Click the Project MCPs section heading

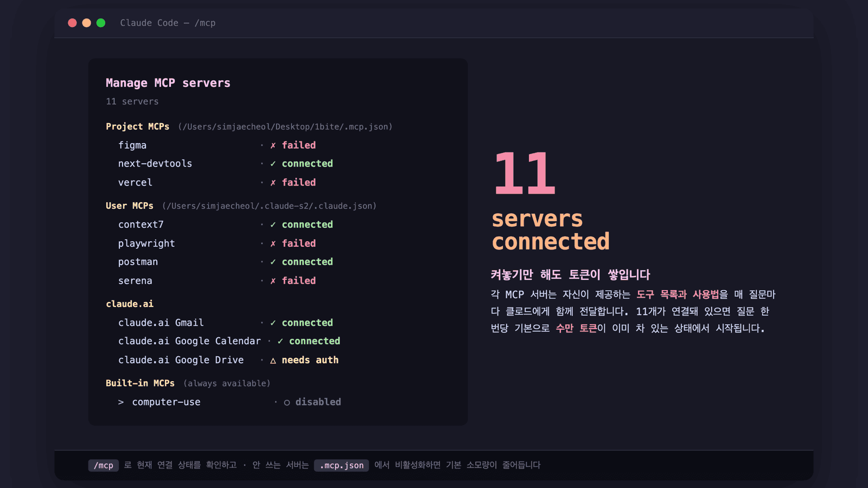pyautogui.click(x=137, y=126)
